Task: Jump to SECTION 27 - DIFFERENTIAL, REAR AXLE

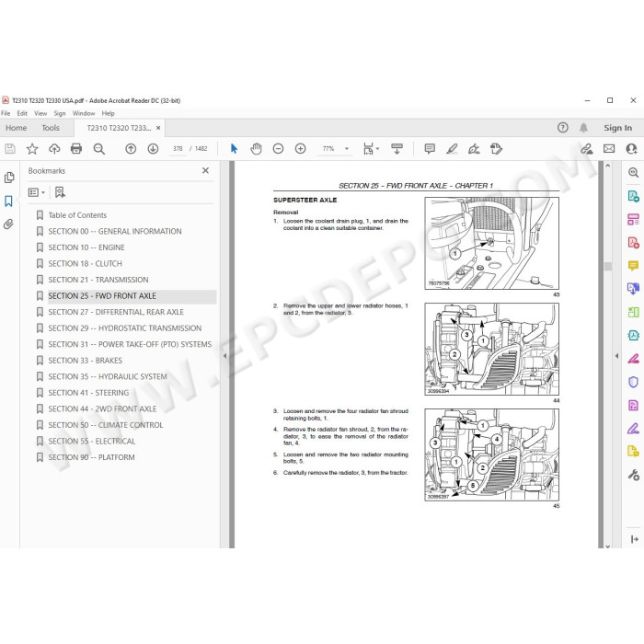Action: [116, 312]
